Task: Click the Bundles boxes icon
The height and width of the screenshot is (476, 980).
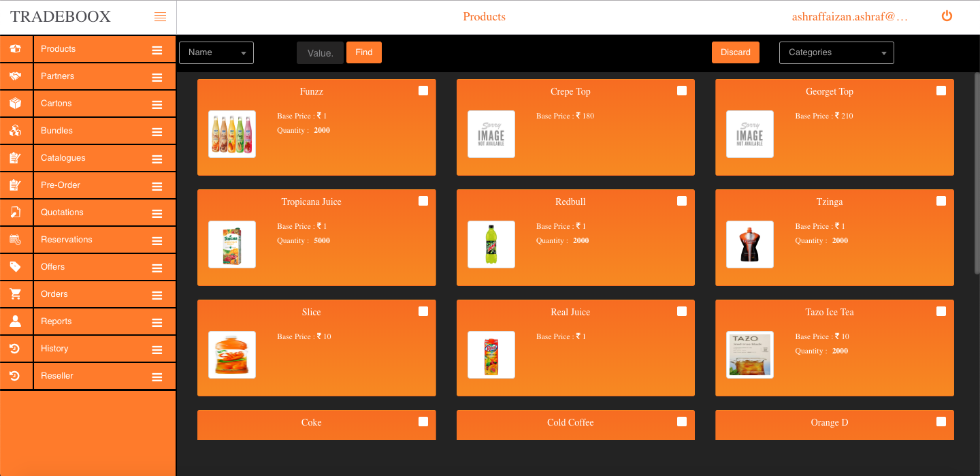Action: click(x=16, y=131)
